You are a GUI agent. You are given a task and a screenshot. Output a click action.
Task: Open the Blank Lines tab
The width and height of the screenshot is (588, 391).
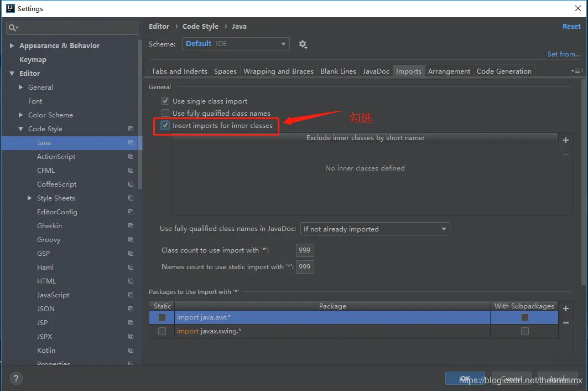[338, 71]
